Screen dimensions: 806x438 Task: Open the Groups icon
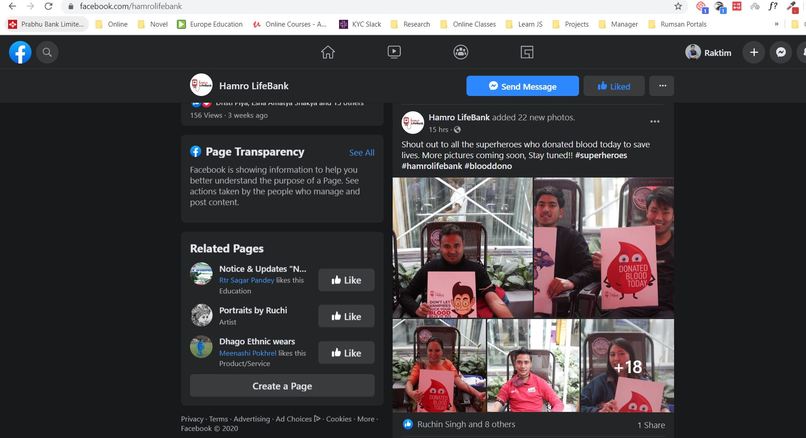(x=461, y=52)
